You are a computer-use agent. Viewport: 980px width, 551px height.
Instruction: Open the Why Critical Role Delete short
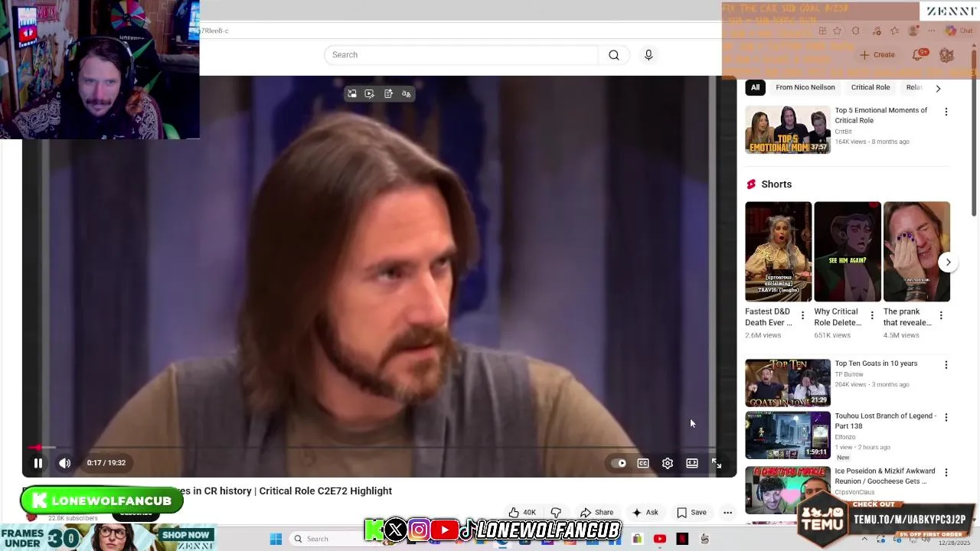point(847,252)
